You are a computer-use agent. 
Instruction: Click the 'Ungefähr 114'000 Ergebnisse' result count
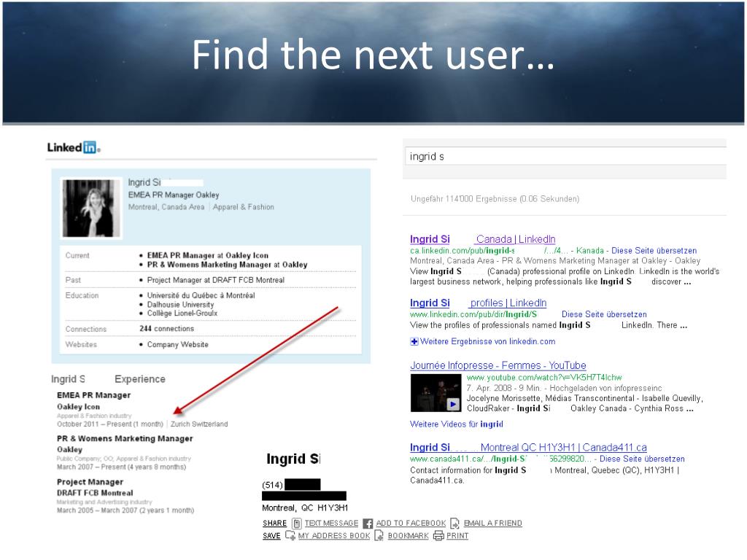[x=495, y=198]
